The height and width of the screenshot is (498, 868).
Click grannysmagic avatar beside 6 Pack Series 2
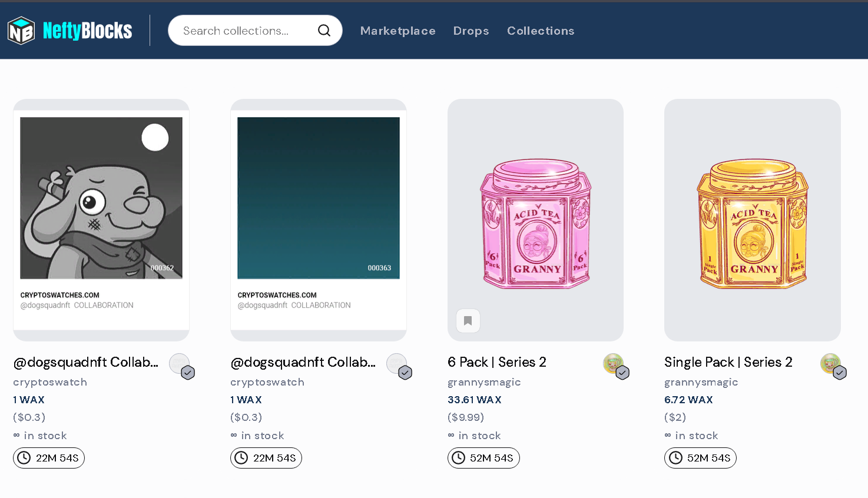pyautogui.click(x=613, y=363)
